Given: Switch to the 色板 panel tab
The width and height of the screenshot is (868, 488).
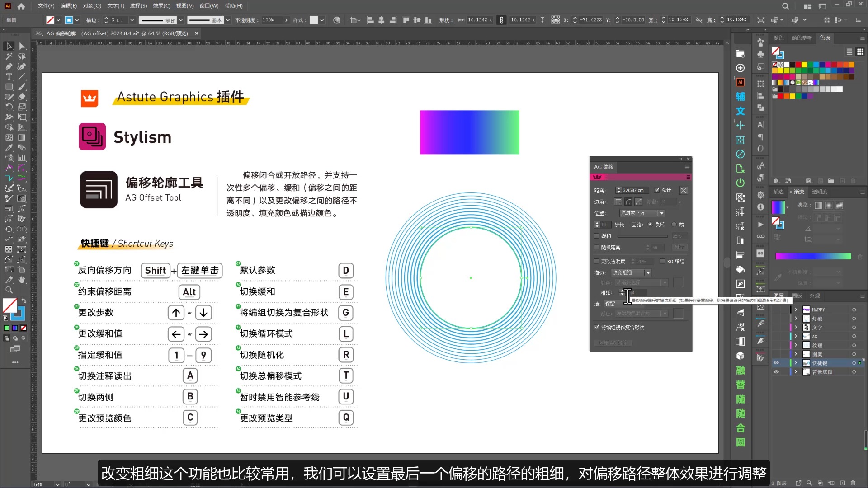Looking at the screenshot, I should pos(824,38).
